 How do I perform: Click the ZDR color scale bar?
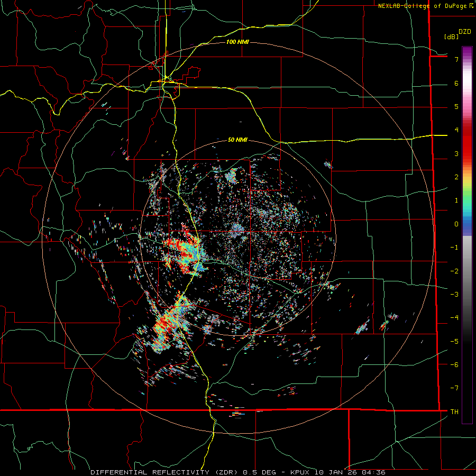click(467, 235)
